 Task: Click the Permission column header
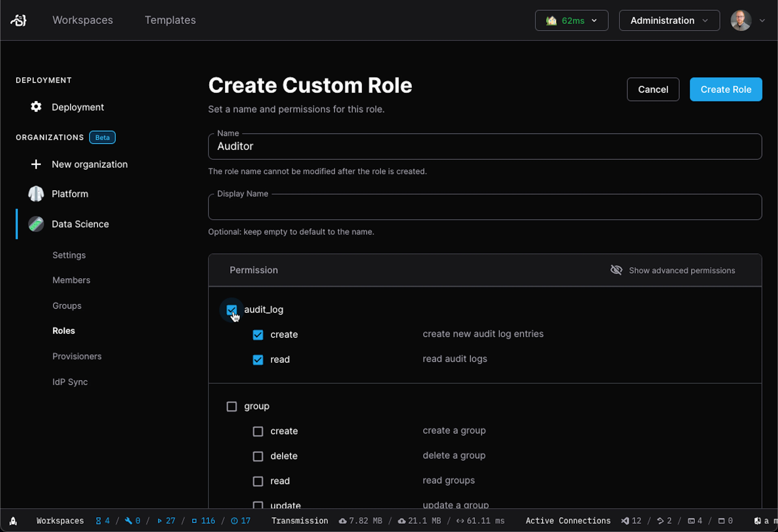(253, 270)
